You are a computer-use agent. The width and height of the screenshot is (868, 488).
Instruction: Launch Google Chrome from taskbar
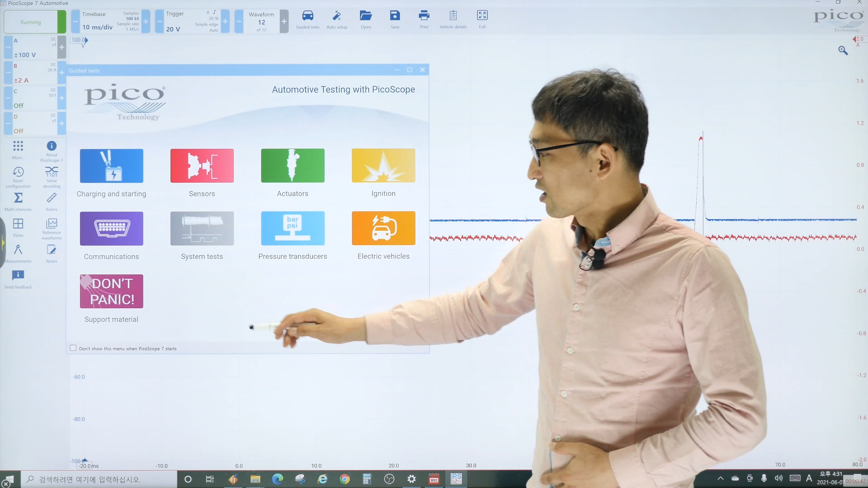[344, 479]
